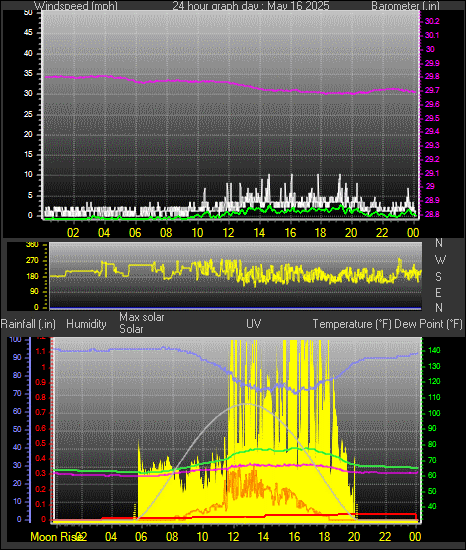The height and width of the screenshot is (550, 466).
Task: Click the Barometer (.in) axis title
Action: coord(405,6)
